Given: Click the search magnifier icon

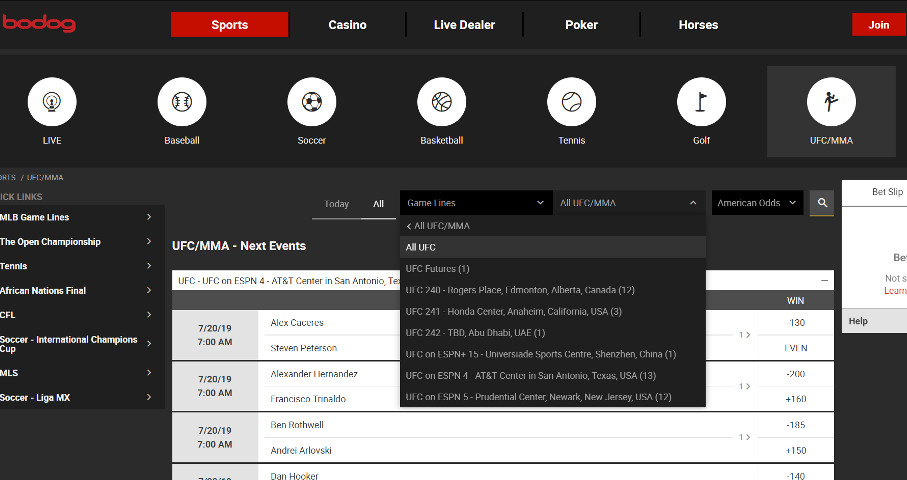Looking at the screenshot, I should 822,203.
